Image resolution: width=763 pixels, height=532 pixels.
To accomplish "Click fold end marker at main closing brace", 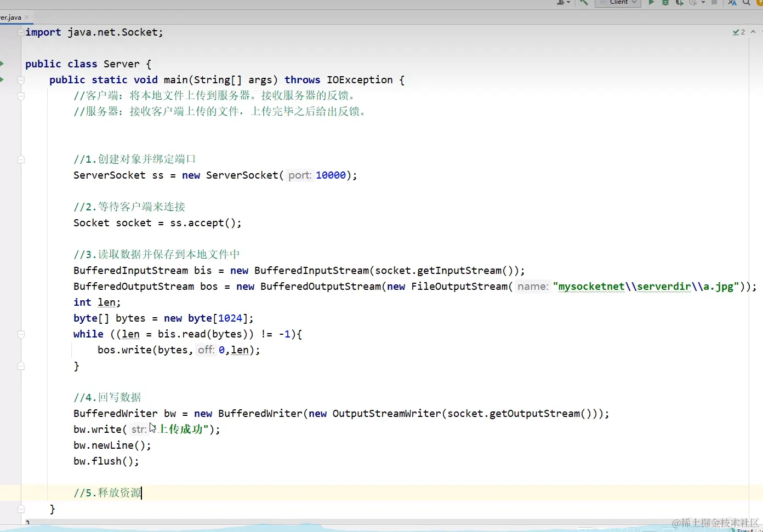I will coord(21,509).
